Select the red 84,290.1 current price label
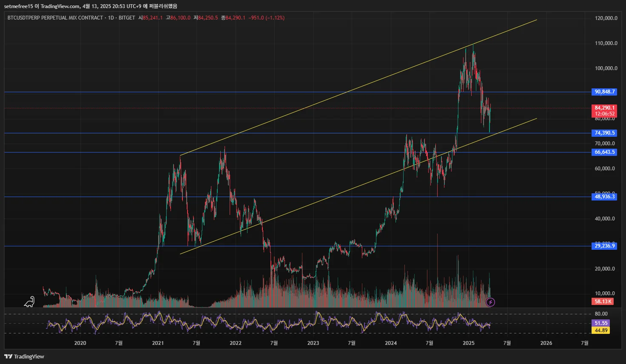 click(x=604, y=108)
